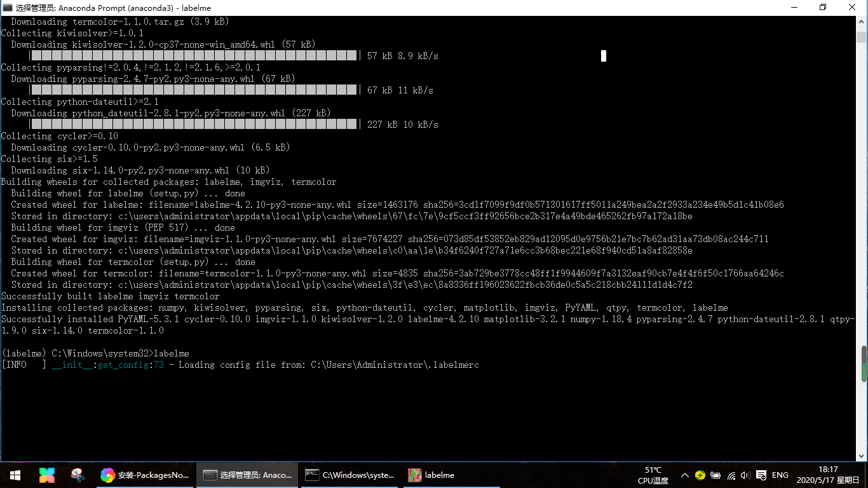Select the Anaconda Prompt taskbar button

[x=247, y=475]
